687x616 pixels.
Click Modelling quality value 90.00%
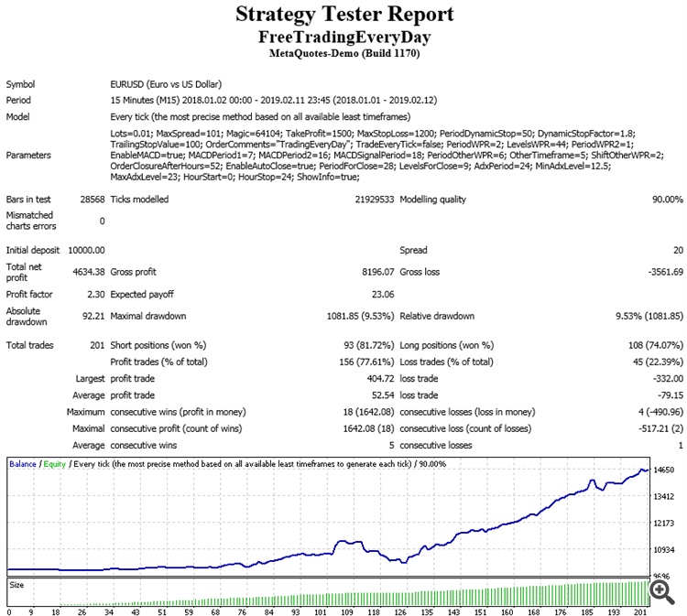[x=668, y=200]
